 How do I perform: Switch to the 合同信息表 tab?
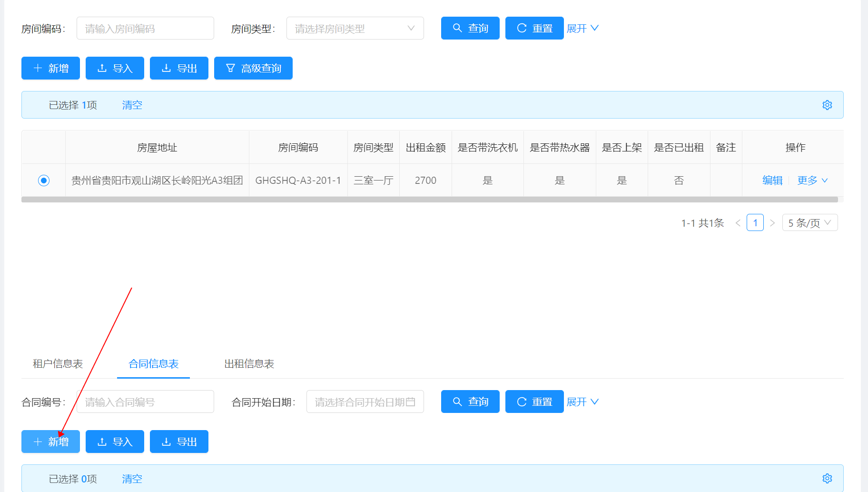pos(153,364)
